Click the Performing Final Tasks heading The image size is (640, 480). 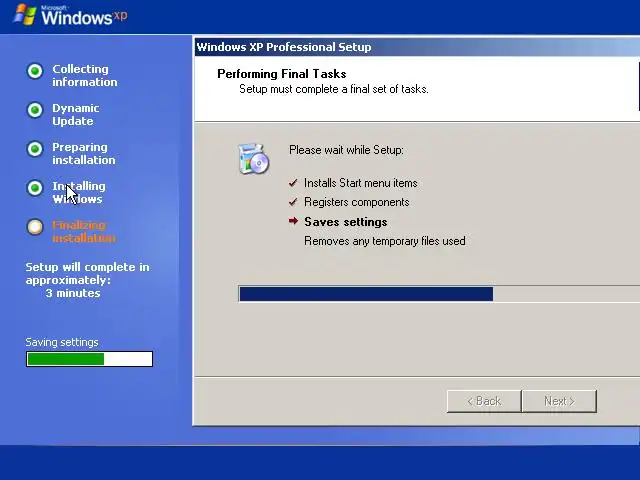tap(282, 74)
